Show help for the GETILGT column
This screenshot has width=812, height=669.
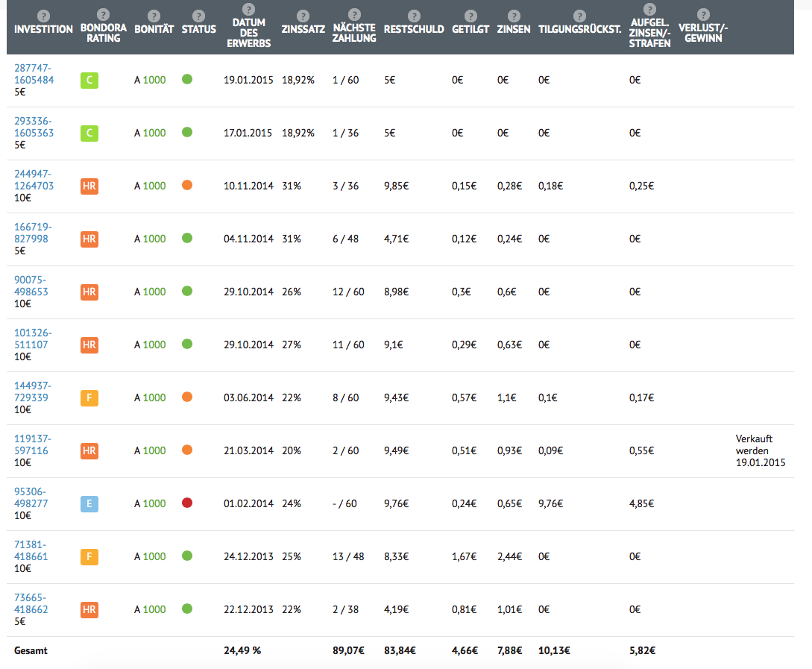[x=470, y=16]
